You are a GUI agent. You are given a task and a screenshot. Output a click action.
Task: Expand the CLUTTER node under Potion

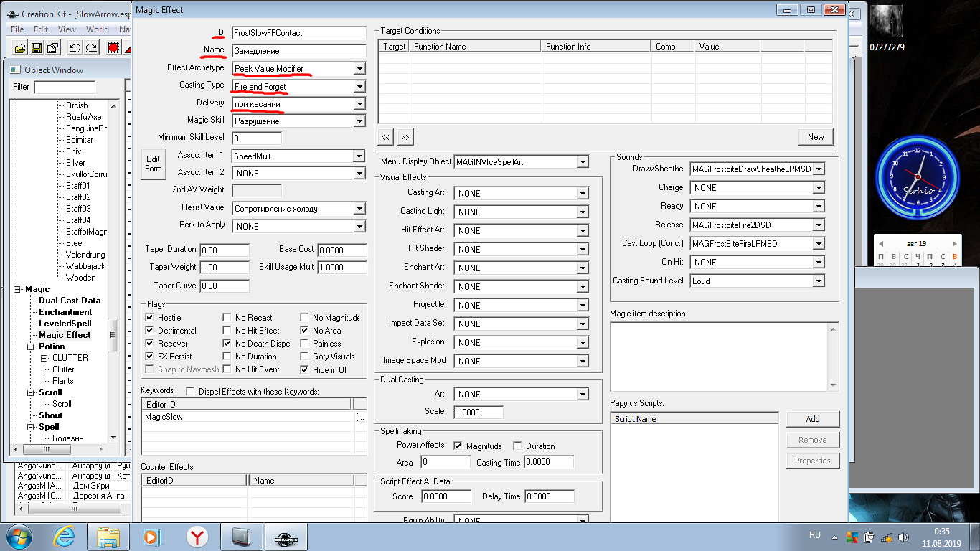coord(44,358)
